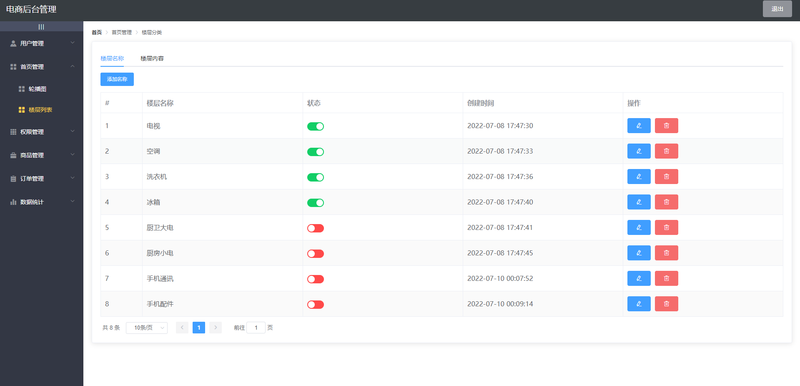800x386 pixels.
Task: Focus the 前往 page number input
Action: click(256, 328)
